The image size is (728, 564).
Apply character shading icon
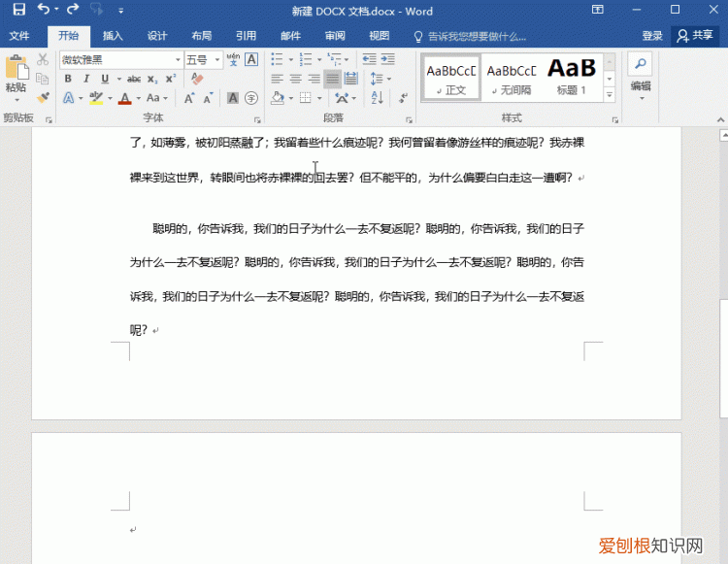tap(233, 98)
